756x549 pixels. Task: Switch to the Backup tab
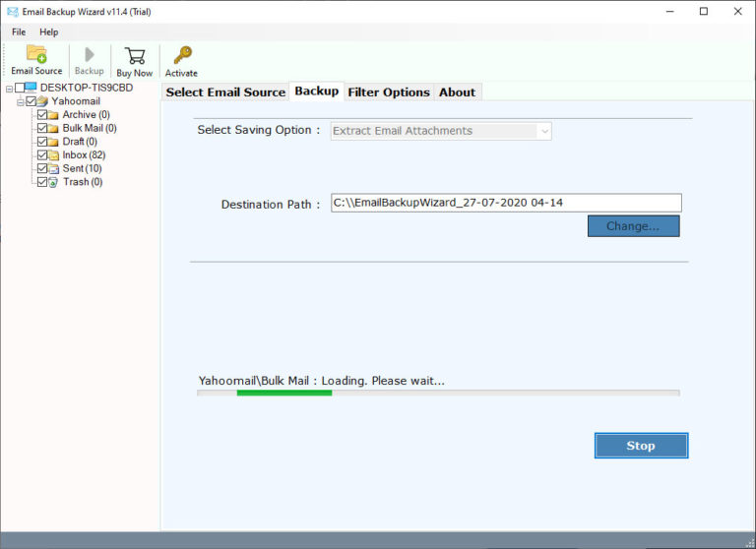317,91
